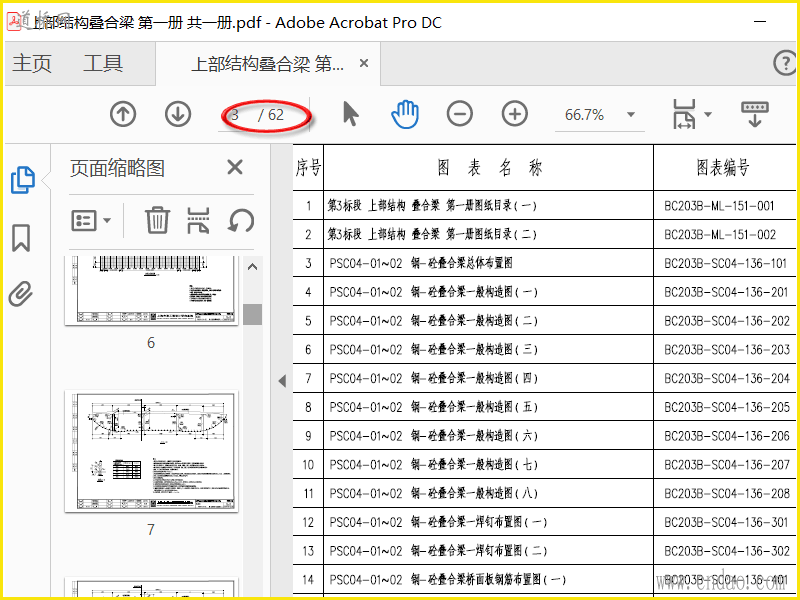Click code BC203B-SC04-136-301
800x600 pixels.
[727, 522]
